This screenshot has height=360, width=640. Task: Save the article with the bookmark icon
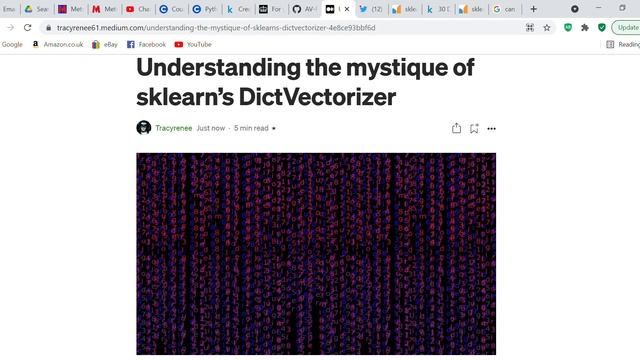click(x=474, y=129)
